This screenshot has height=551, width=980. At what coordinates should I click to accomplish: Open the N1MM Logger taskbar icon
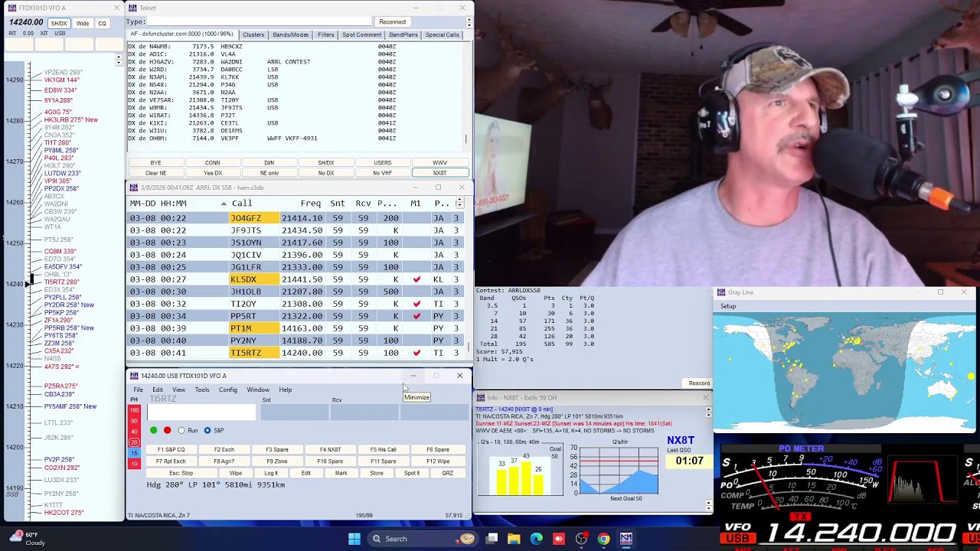pyautogui.click(x=626, y=539)
